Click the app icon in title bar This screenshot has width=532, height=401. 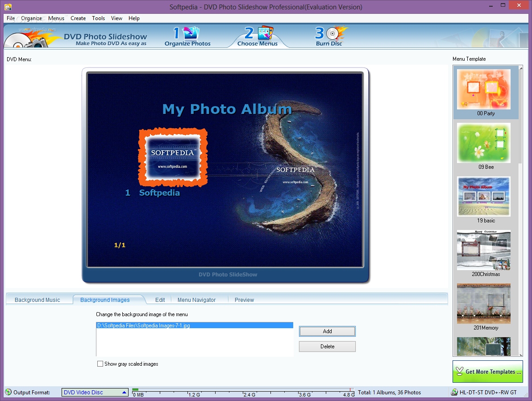(x=8, y=6)
